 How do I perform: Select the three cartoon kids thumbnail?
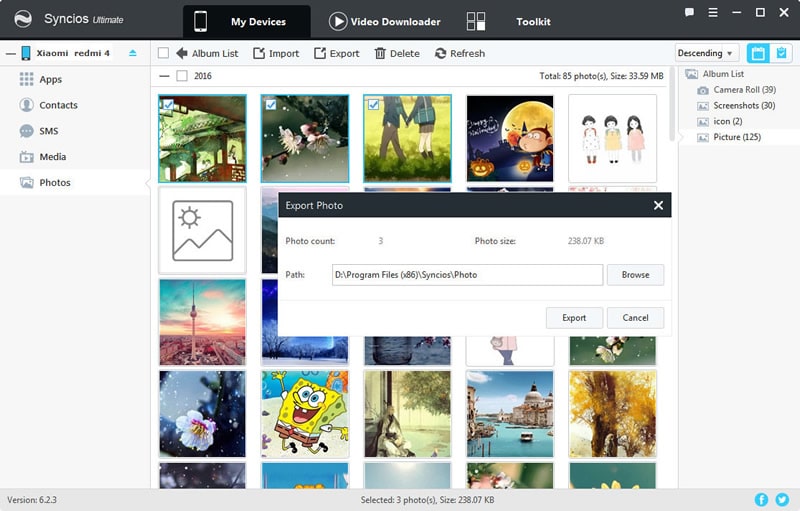612,138
